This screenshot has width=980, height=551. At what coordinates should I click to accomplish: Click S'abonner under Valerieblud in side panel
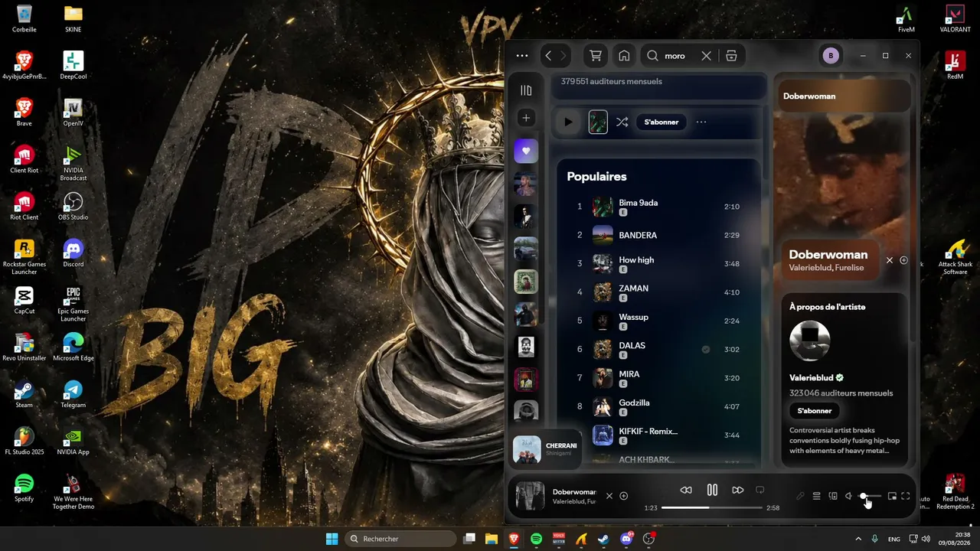[815, 411]
